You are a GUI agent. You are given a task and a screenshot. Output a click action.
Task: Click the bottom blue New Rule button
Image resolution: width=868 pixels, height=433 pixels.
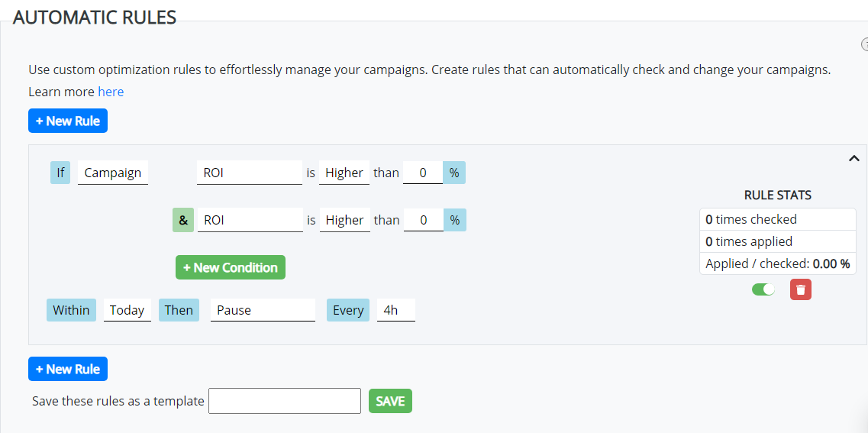click(x=68, y=369)
